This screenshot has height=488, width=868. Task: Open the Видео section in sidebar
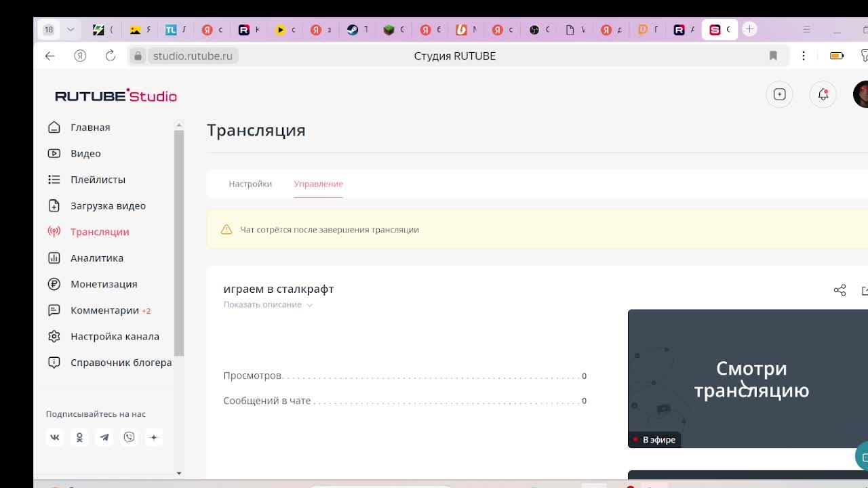85,153
